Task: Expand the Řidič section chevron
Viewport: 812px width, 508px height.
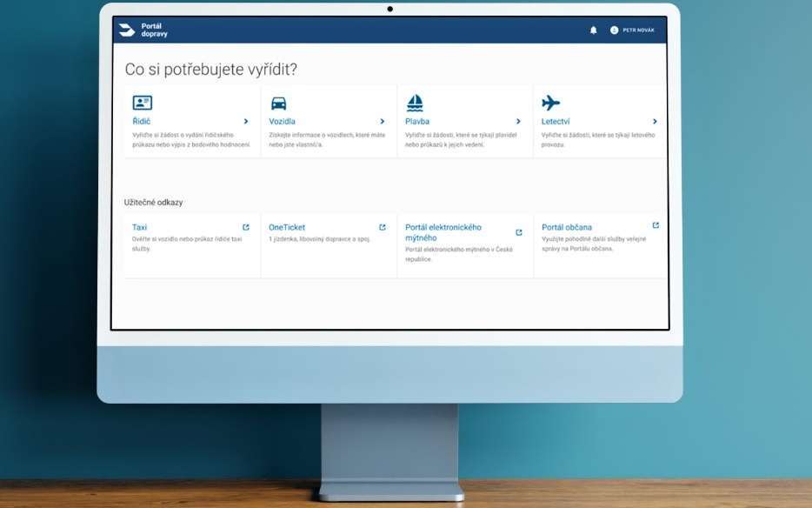Action: [x=246, y=122]
